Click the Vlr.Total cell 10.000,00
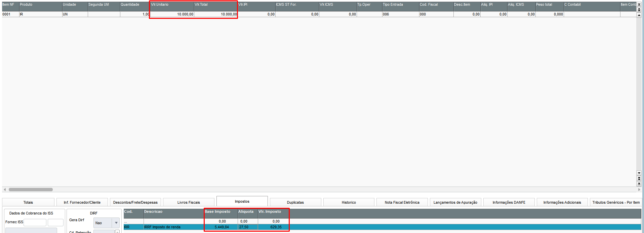The image size is (644, 233). click(216, 14)
